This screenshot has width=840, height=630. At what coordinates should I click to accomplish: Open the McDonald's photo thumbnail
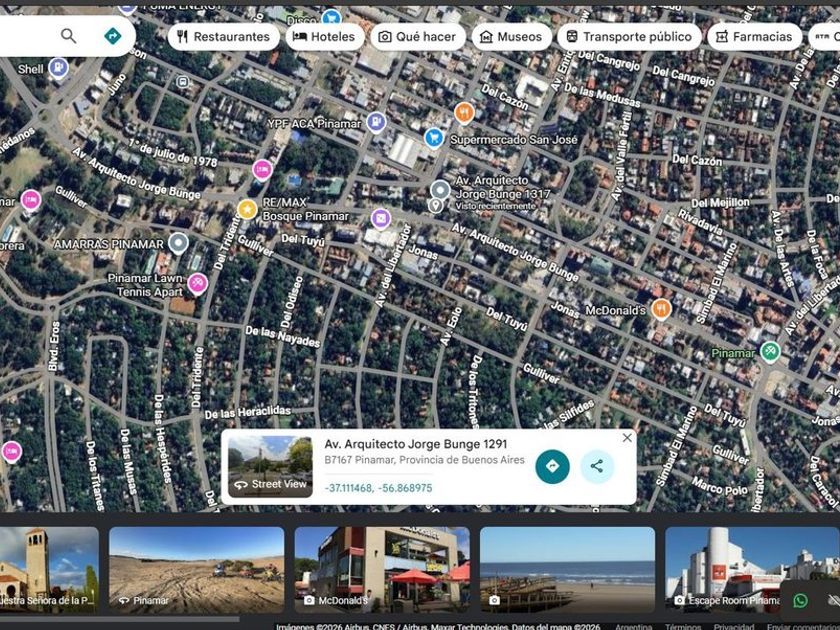(382, 569)
